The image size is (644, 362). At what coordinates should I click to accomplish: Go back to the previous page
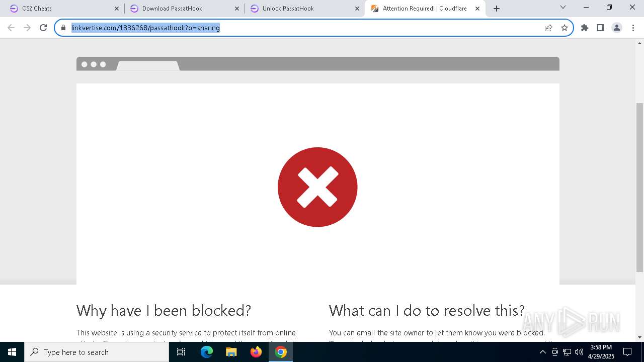pos(11,28)
